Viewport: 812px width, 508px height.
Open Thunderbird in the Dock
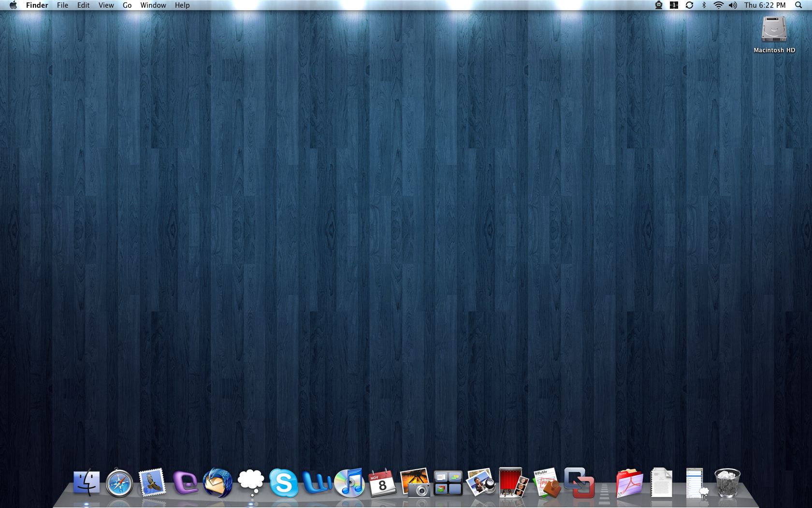coord(218,483)
